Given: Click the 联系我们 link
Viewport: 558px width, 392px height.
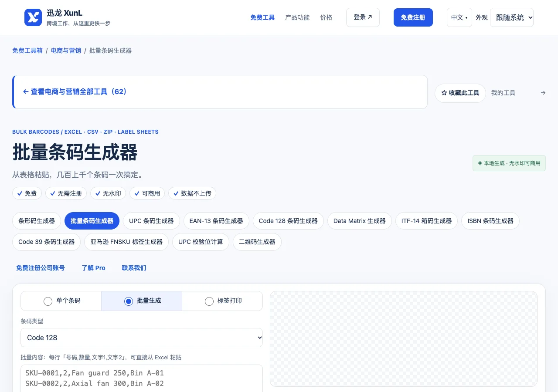Looking at the screenshot, I should click(134, 268).
